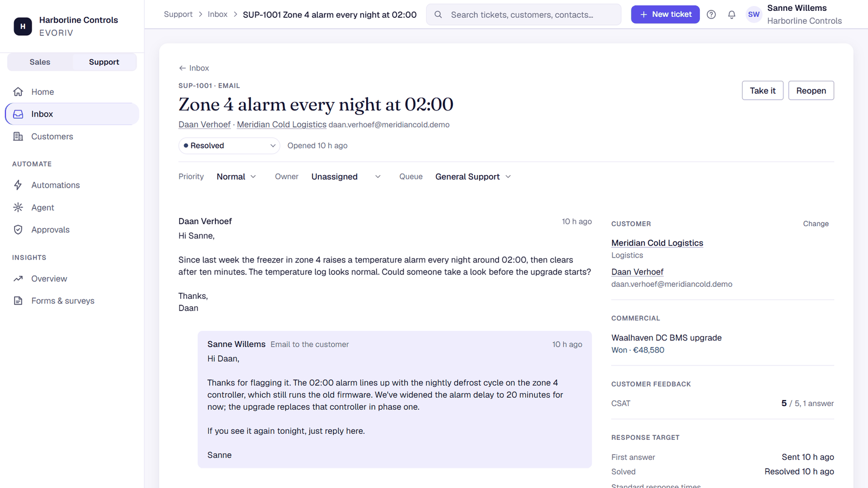Click the New ticket button
Image resolution: width=868 pixels, height=488 pixels.
(x=665, y=15)
